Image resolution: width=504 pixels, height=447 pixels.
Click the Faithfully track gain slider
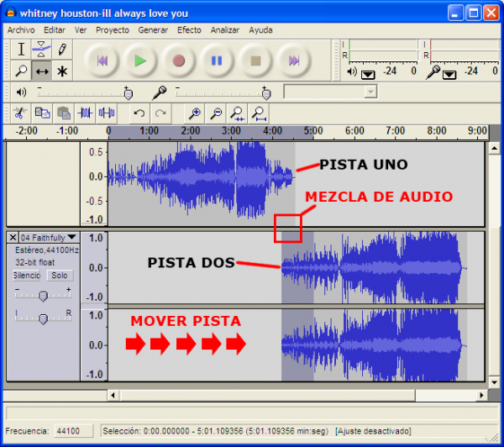[x=43, y=295]
